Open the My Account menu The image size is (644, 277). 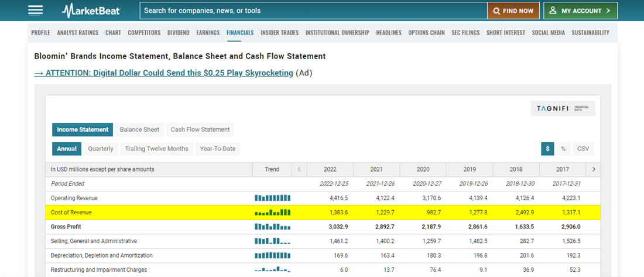click(580, 11)
